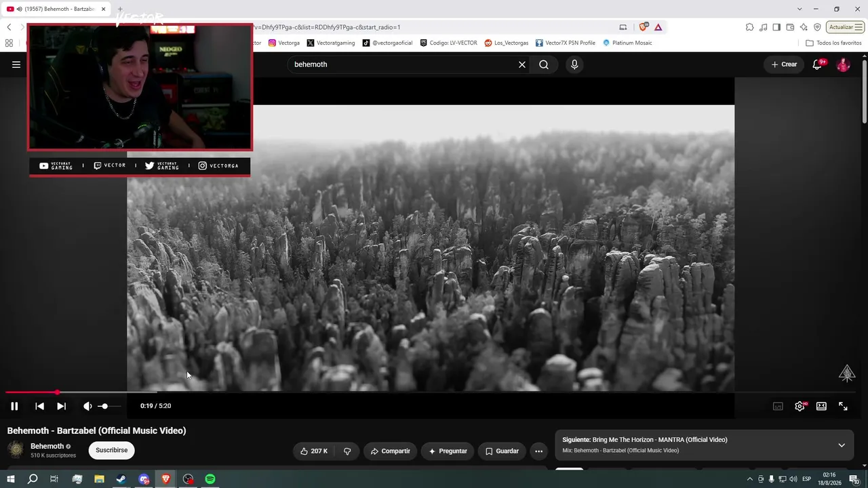Subscribe via the Suscribirse button
Screen dimensions: 868x488
pos(111,450)
